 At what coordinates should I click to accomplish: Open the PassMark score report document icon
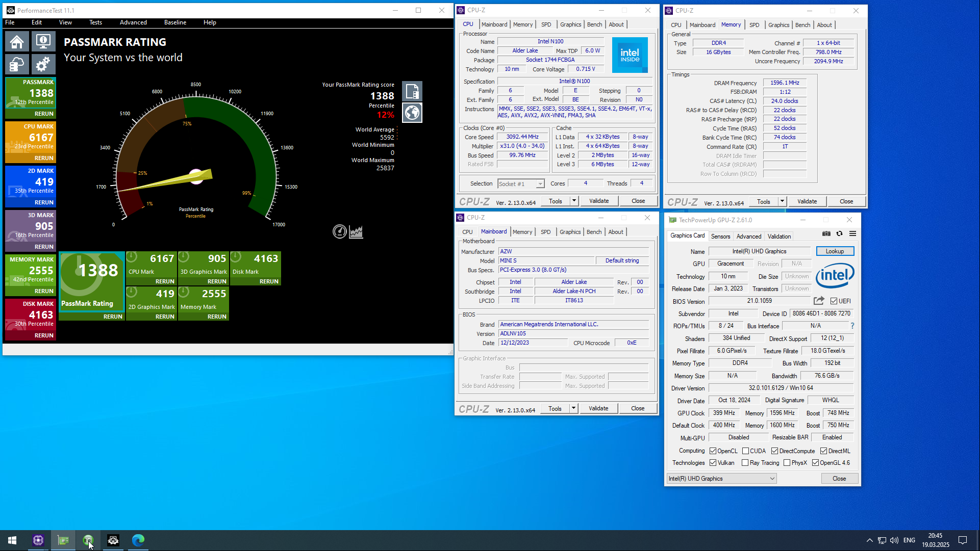click(x=412, y=91)
